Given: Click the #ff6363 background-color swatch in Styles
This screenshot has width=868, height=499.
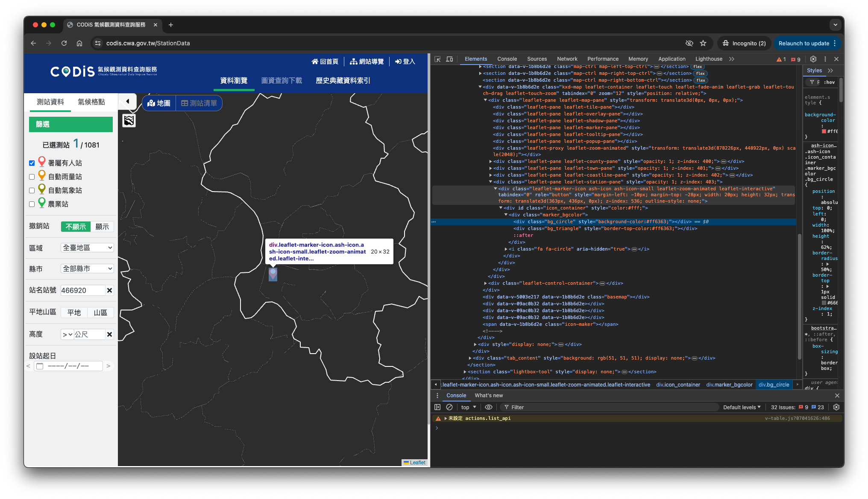Looking at the screenshot, I should (x=824, y=131).
